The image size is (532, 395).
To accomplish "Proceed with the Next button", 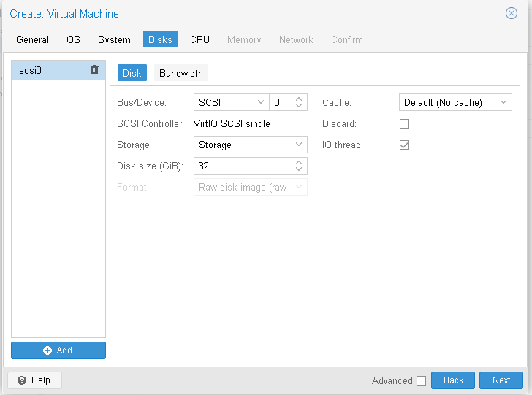I will pyautogui.click(x=501, y=380).
